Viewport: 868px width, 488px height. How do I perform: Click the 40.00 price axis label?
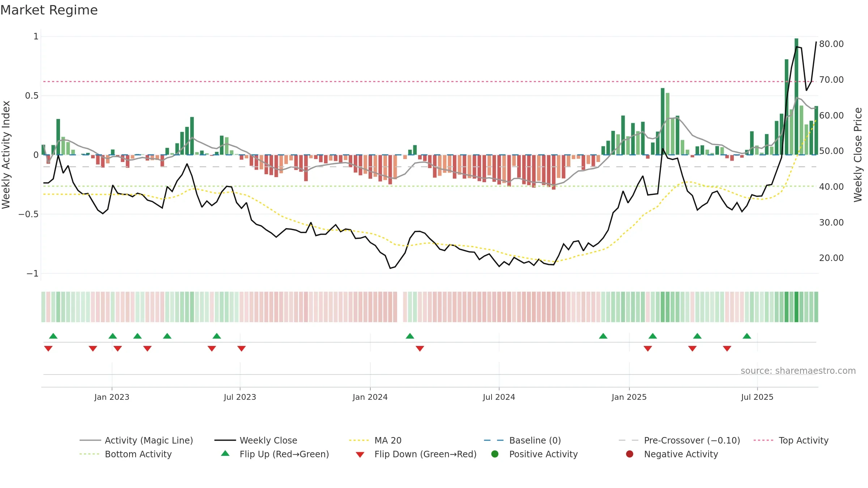tap(831, 187)
